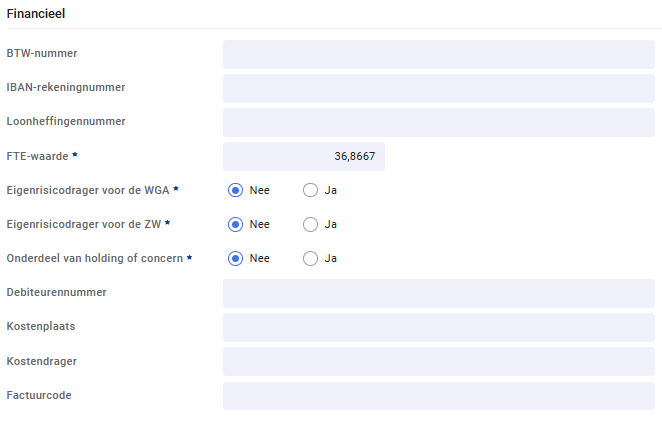Image resolution: width=662 pixels, height=425 pixels.
Task: Click the Debiteurennummer input field
Action: 439,293
